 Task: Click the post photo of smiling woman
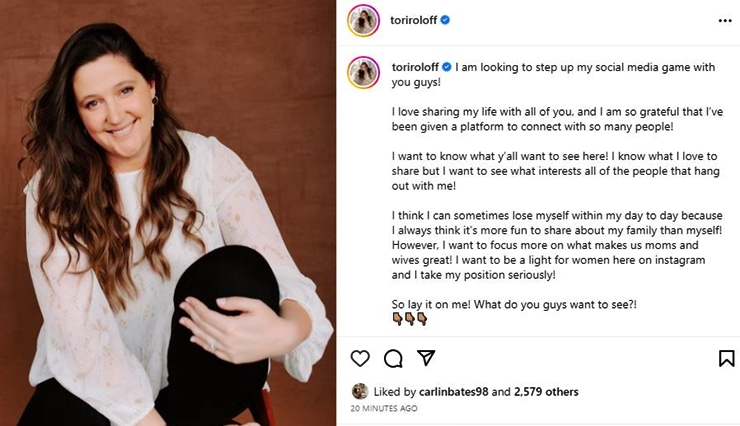pos(168,213)
